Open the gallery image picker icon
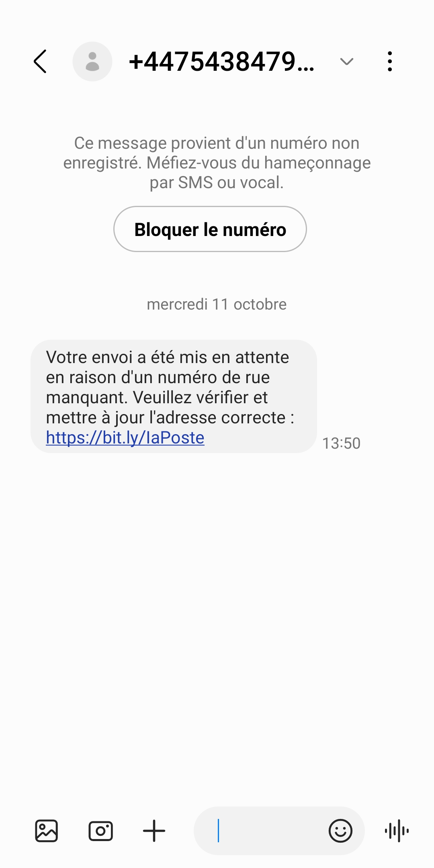This screenshot has height=868, width=434. [47, 831]
